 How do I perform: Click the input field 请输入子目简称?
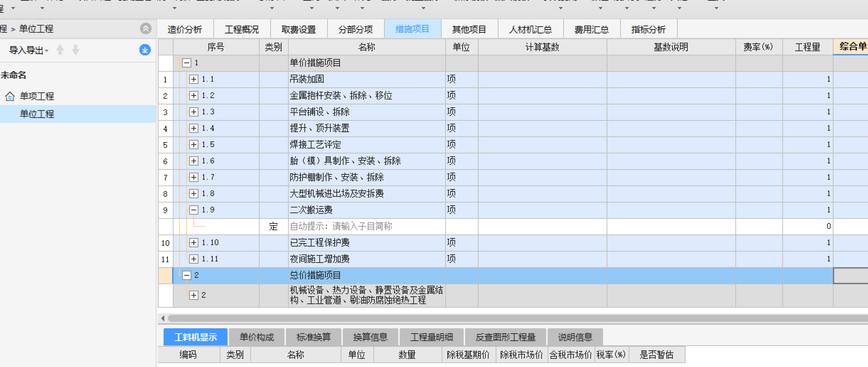[x=367, y=226]
